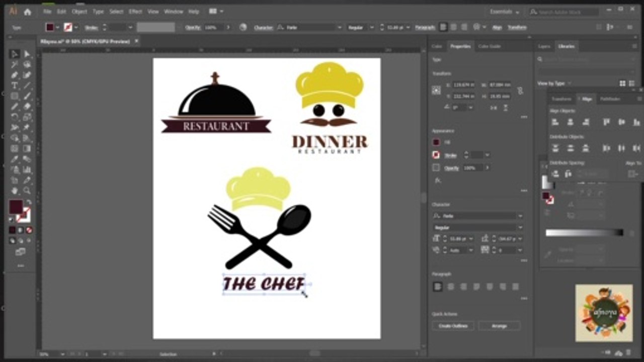Select the Line Segment tool
The height and width of the screenshot is (362, 644).
click(27, 85)
